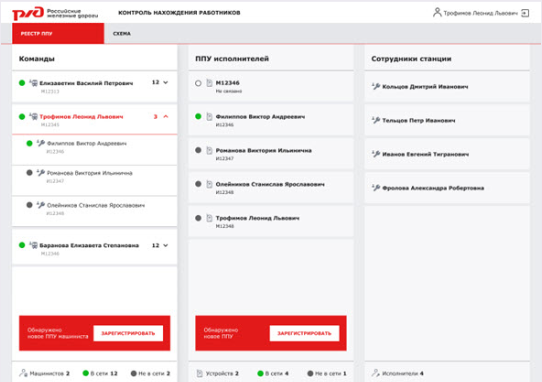Click device icon beside Трофимов Леонид Львович in ППУ
Image resolution: width=542 pixels, height=382 pixels.
209,218
